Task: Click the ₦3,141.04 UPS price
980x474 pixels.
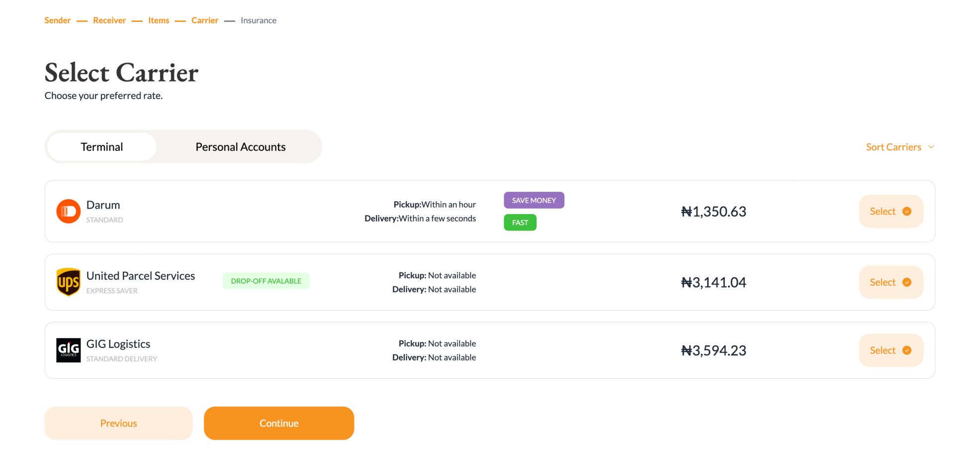Action: coord(713,283)
